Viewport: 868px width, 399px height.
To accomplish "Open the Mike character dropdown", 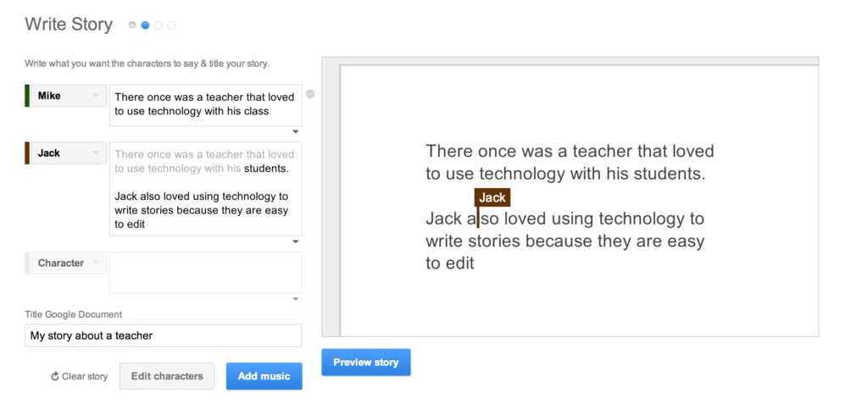I will (x=69, y=96).
